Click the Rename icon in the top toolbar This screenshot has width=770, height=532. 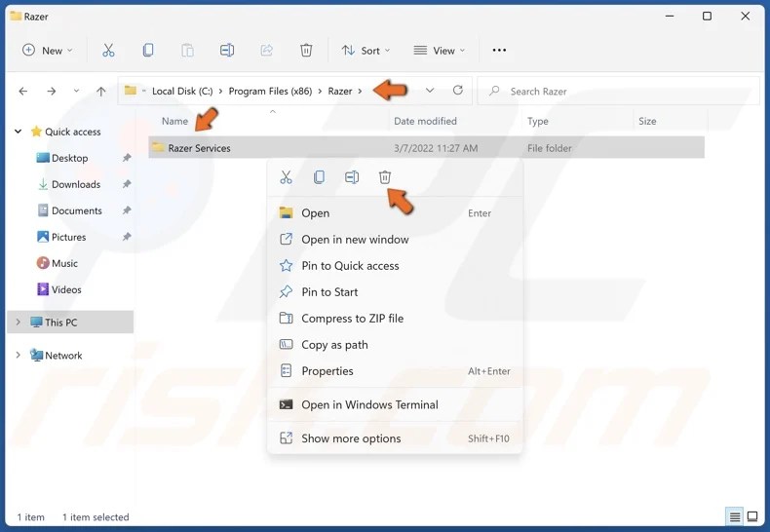(227, 50)
